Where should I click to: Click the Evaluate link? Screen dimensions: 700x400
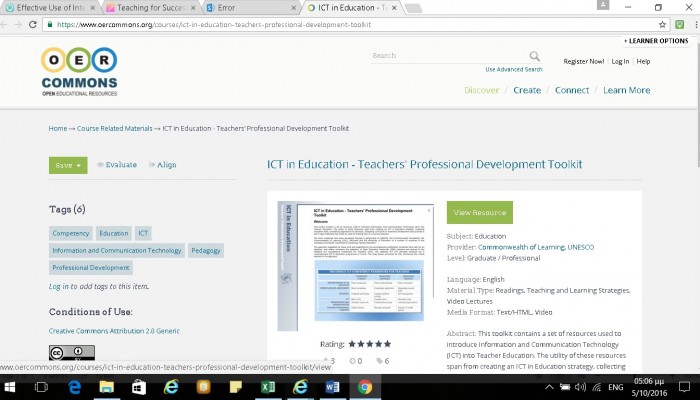pyautogui.click(x=117, y=165)
